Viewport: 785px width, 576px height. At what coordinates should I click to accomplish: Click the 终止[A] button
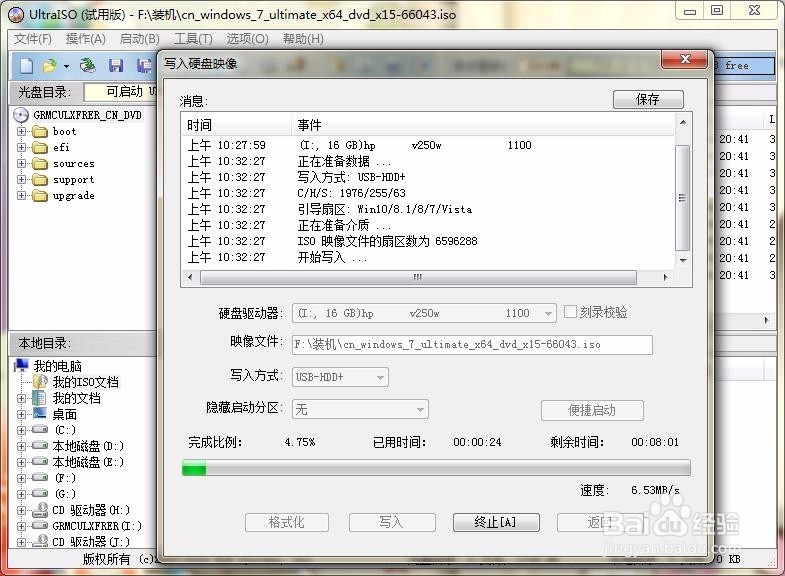click(496, 522)
